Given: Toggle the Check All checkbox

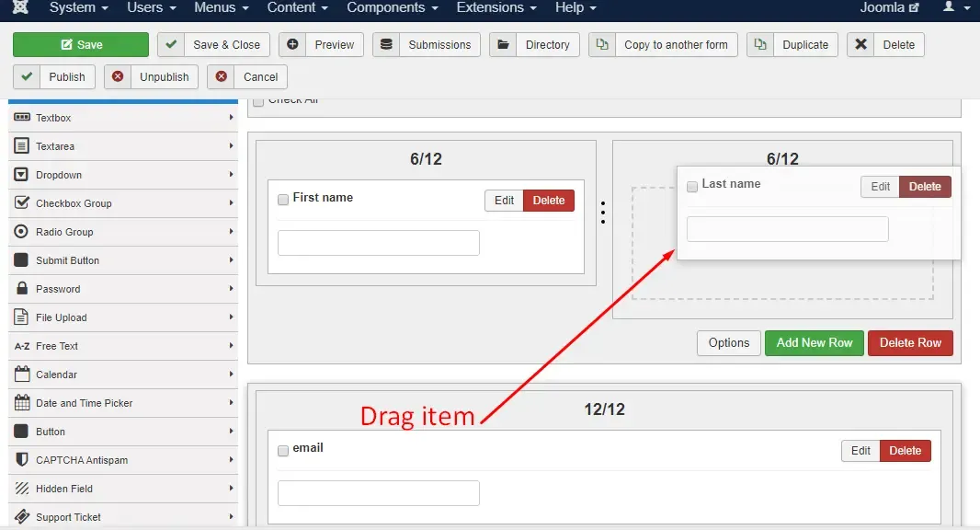Looking at the screenshot, I should tap(258, 101).
